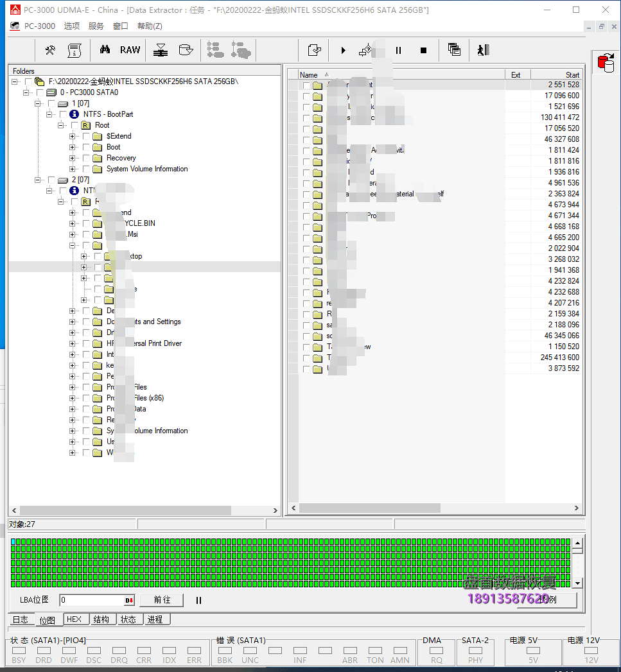Sort by the Start column header
Viewport: 621px width, 672px height.
pos(555,74)
